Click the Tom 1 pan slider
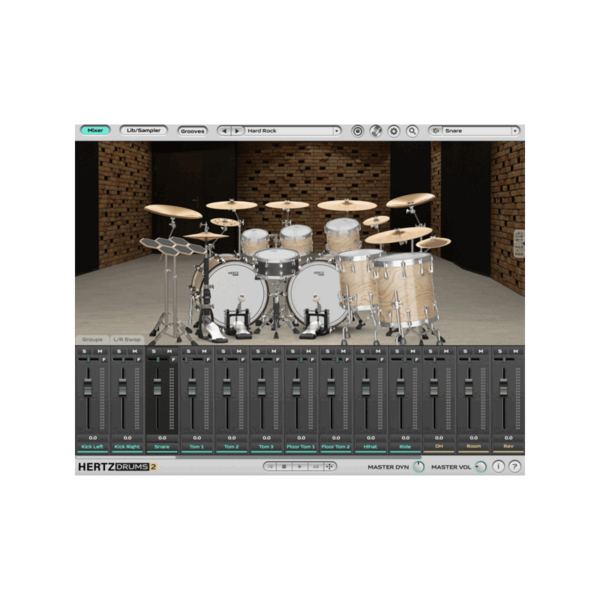Viewport: 600px width, 600px height. (192, 360)
